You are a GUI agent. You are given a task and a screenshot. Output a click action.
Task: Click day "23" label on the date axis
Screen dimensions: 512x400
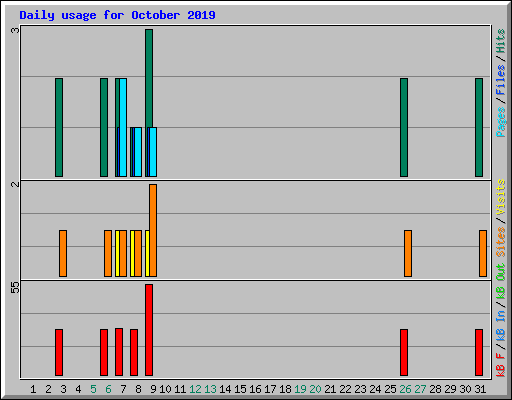click(x=360, y=389)
